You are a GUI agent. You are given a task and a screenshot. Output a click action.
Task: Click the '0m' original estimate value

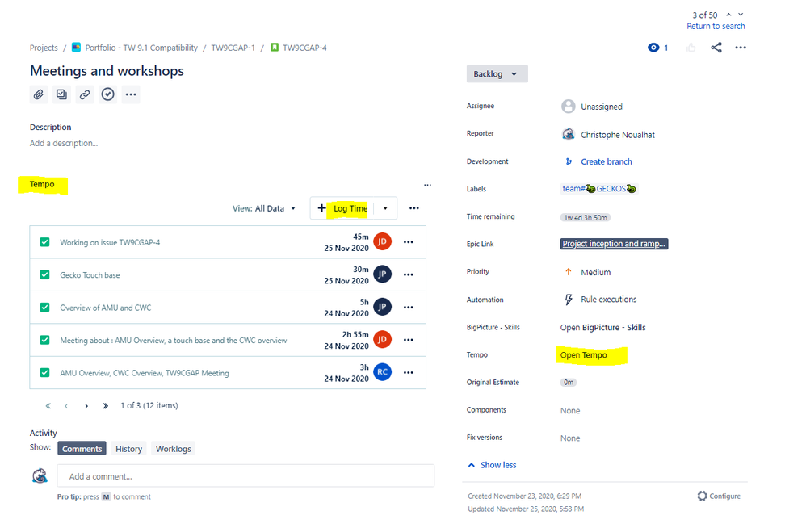(x=568, y=383)
